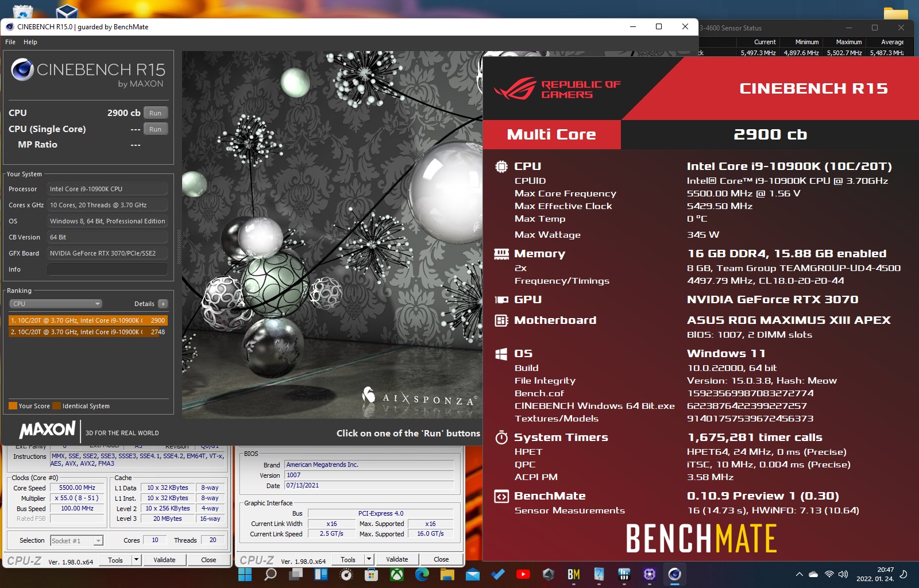919x588 pixels.
Task: Click the BIOS Date 07/13/2021 value
Action: [x=369, y=485]
